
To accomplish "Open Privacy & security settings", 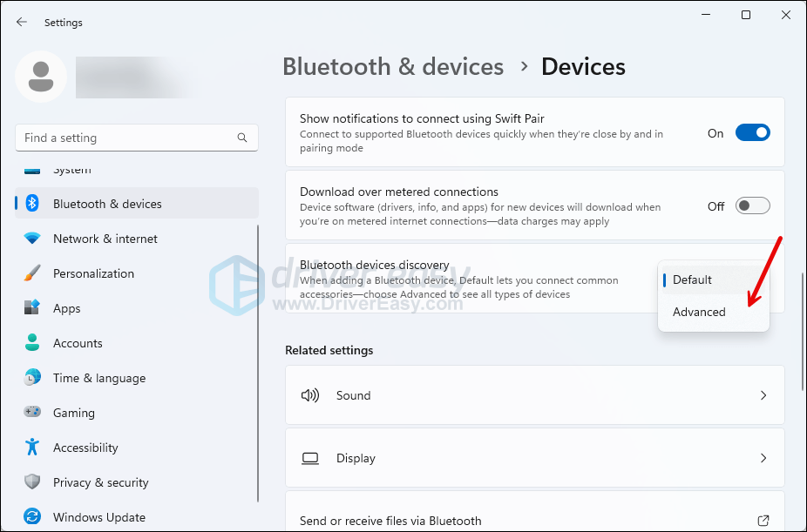I will point(100,482).
